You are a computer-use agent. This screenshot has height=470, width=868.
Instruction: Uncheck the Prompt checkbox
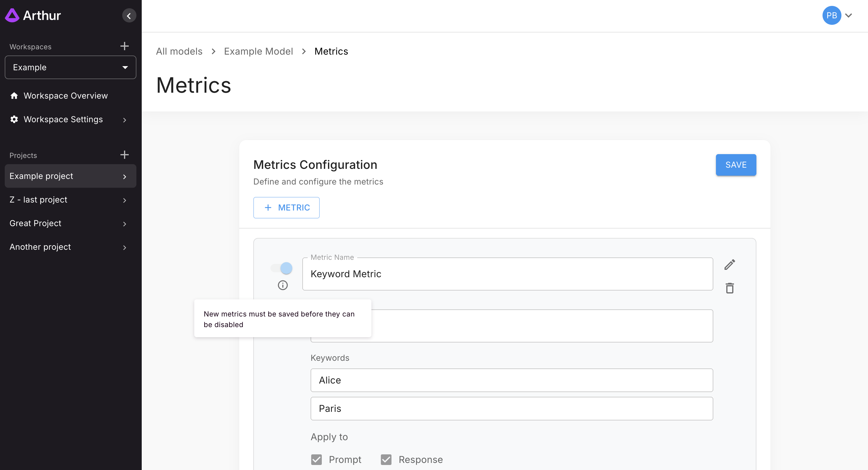pos(316,460)
